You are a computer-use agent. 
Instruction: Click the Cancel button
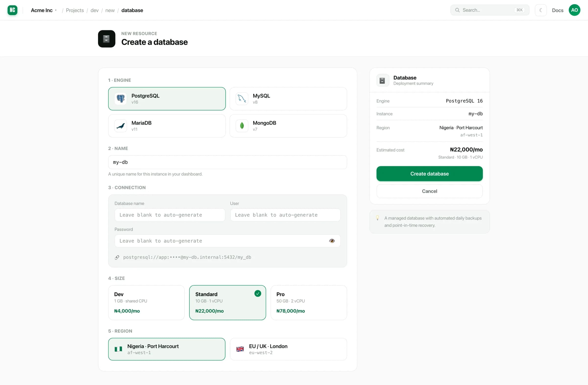[429, 191]
